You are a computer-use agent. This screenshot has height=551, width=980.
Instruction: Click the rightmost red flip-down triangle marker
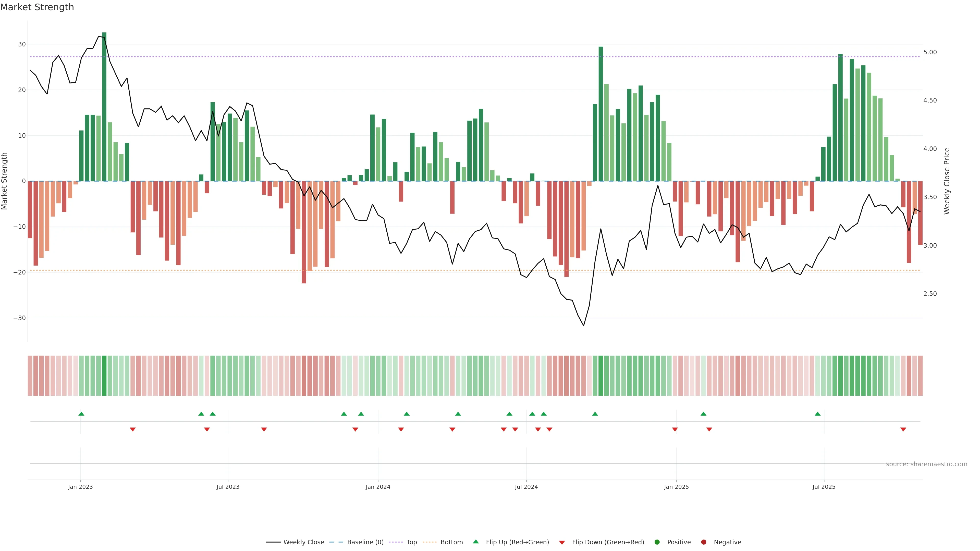pos(903,429)
